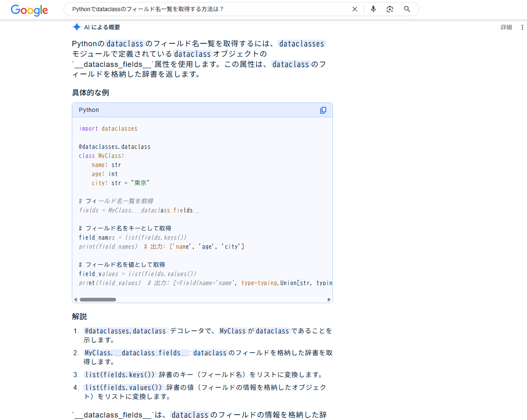Click the right scroll arrow on the code block
The width and height of the screenshot is (527, 420).
(329, 299)
